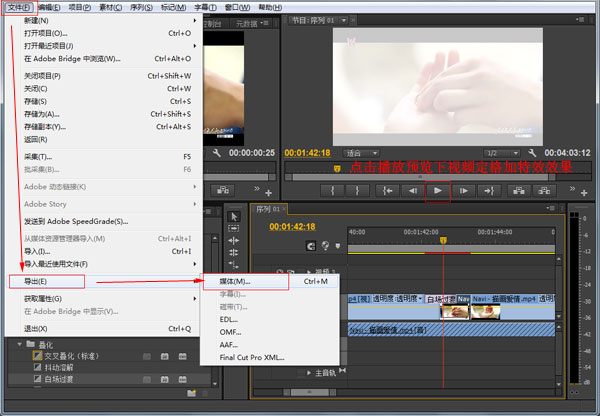This screenshot has width=600, height=416.
Task: Show more Source monitor buttons via chevron
Action: (x=257, y=188)
